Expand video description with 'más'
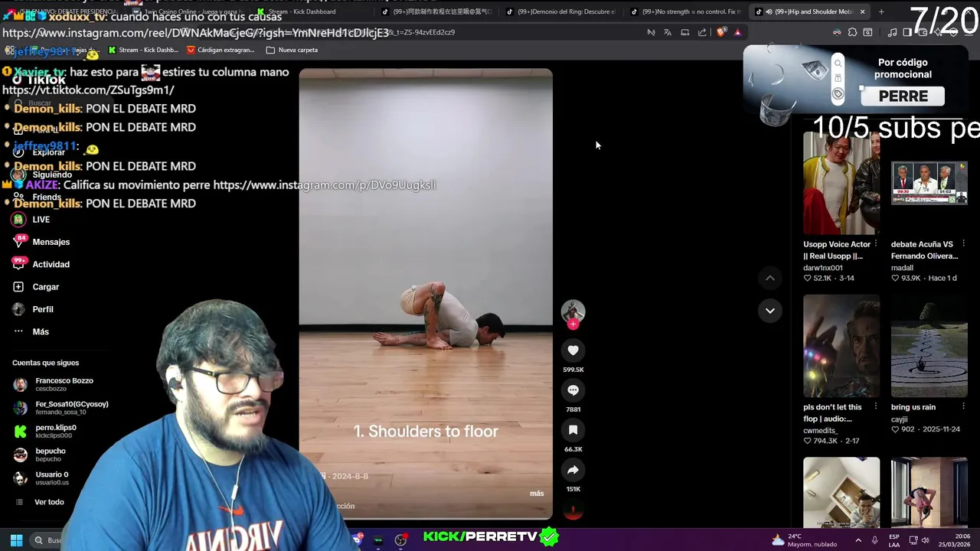980x551 pixels. [x=537, y=494]
